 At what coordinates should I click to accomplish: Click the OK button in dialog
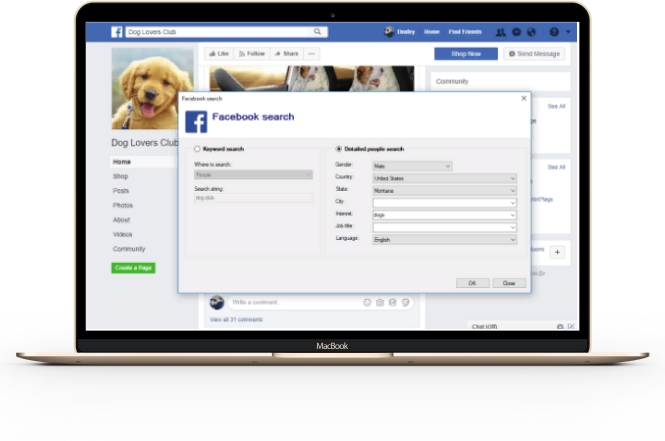tap(472, 283)
